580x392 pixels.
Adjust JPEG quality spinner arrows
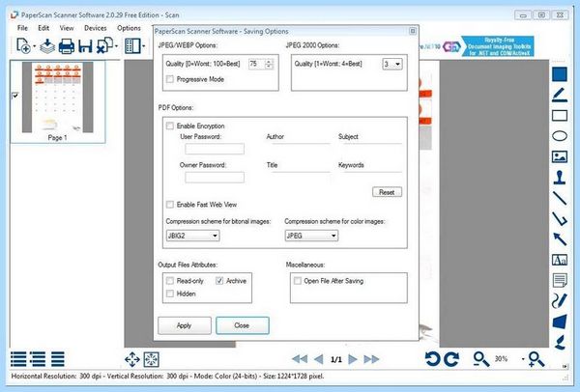[x=269, y=64]
